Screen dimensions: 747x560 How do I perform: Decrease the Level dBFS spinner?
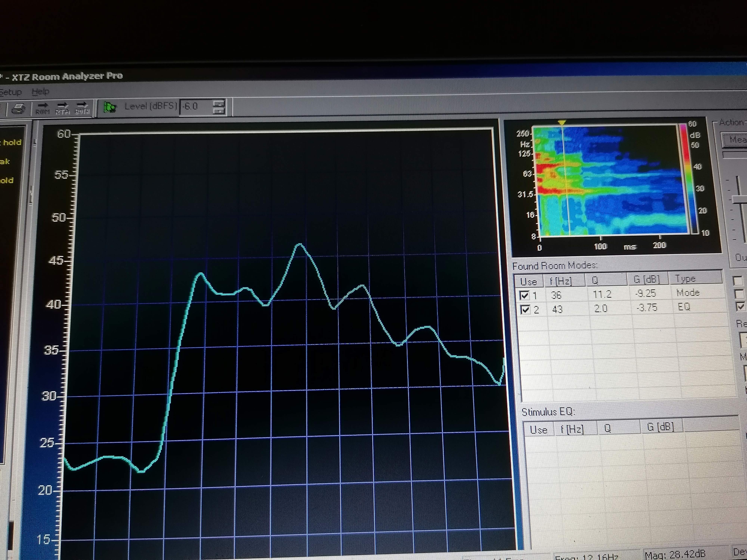(x=219, y=111)
